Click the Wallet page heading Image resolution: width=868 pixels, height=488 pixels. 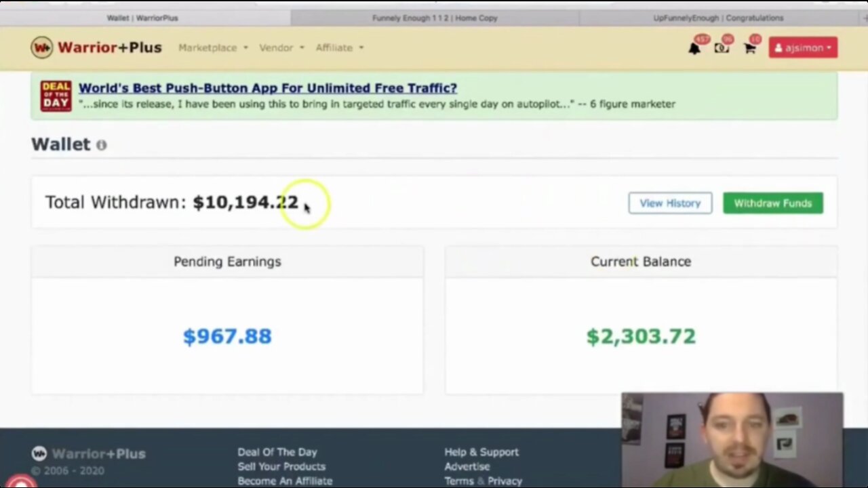[60, 144]
